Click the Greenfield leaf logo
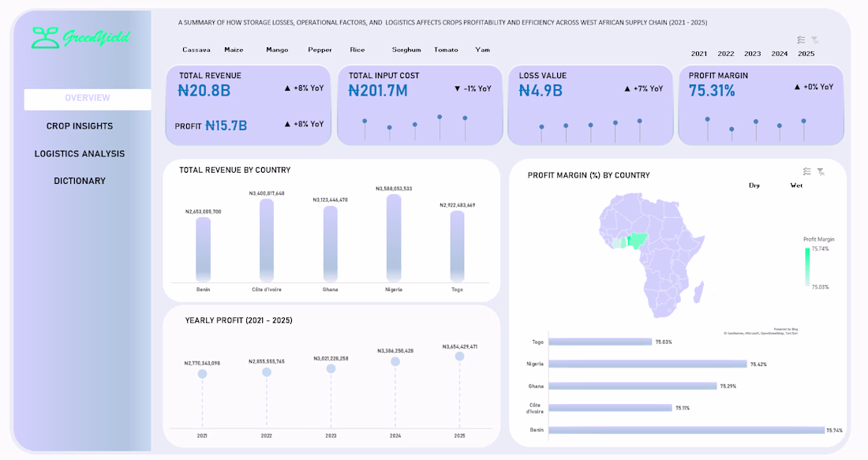 pos(46,38)
